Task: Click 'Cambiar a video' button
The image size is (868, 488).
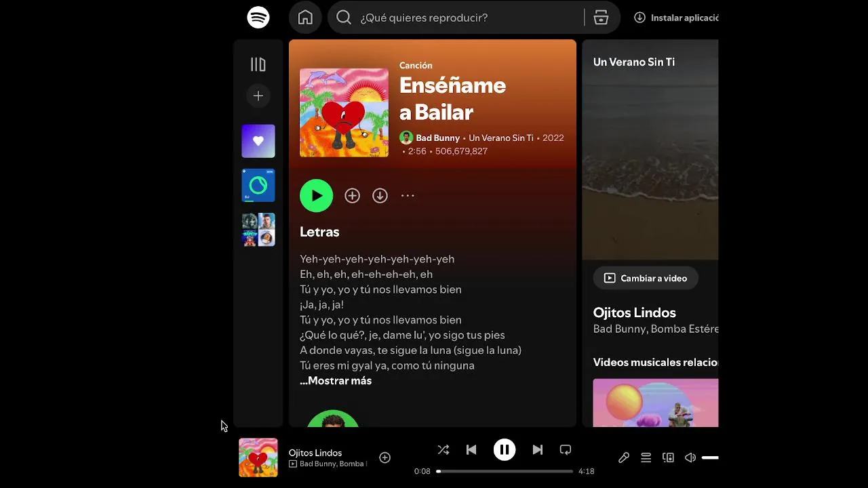Action: [646, 278]
